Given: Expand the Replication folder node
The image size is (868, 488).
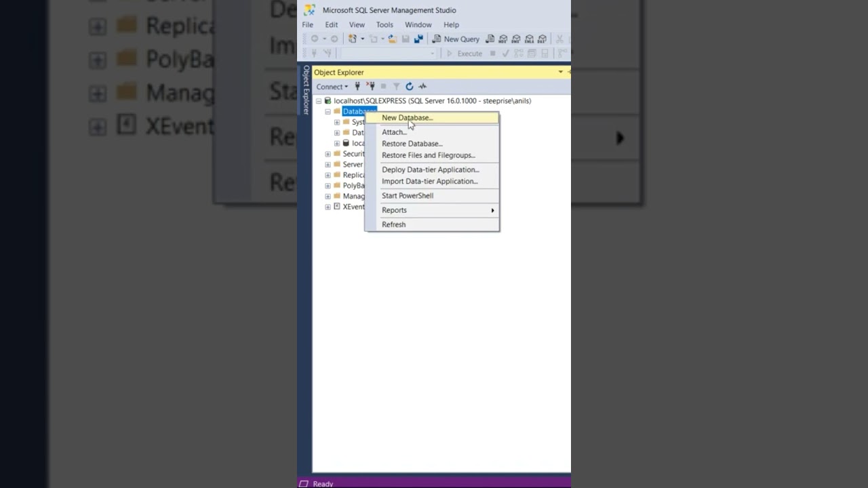Looking at the screenshot, I should coord(328,175).
